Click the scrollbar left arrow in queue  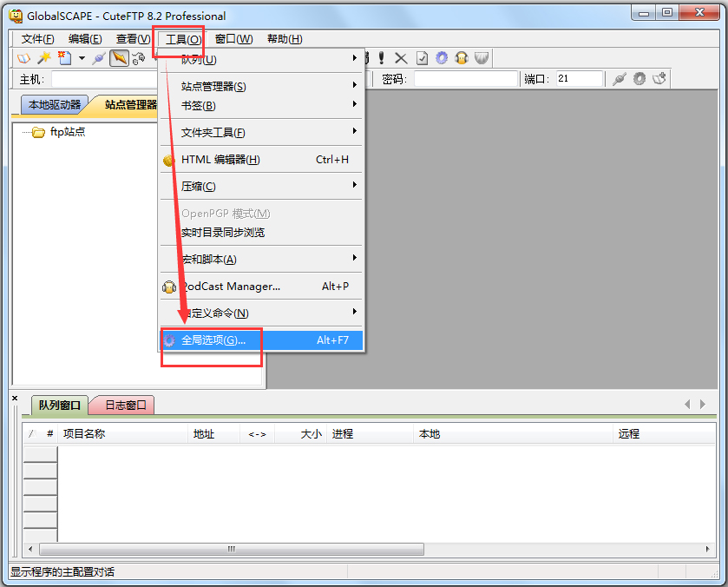pos(30,549)
